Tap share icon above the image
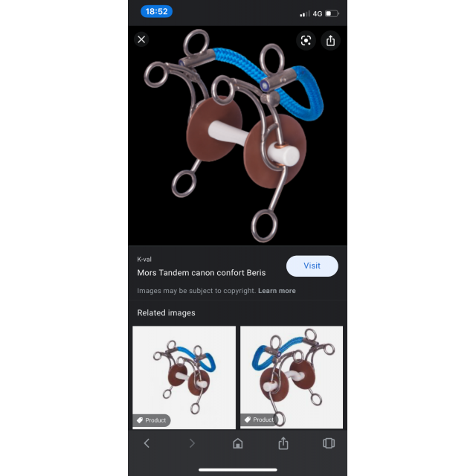The height and width of the screenshot is (476, 476). coord(330,40)
